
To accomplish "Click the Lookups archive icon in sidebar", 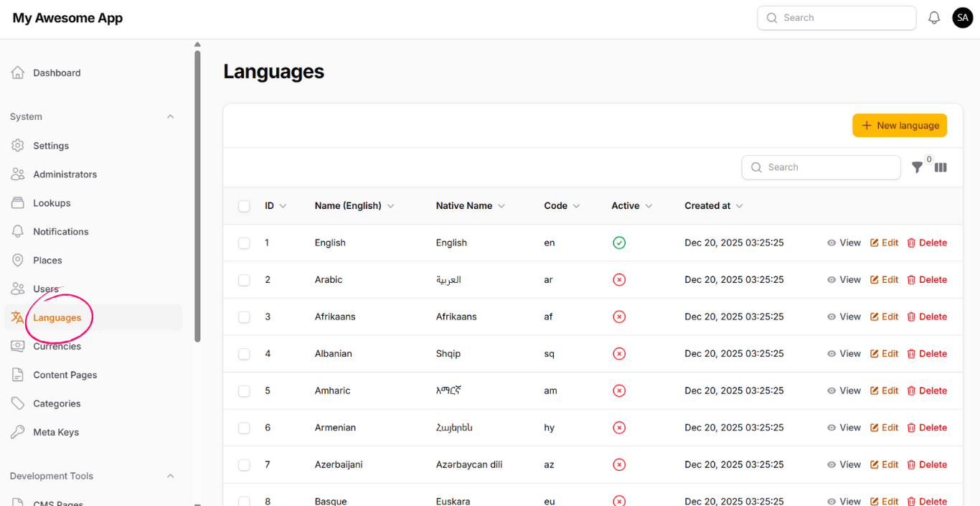I will [17, 202].
